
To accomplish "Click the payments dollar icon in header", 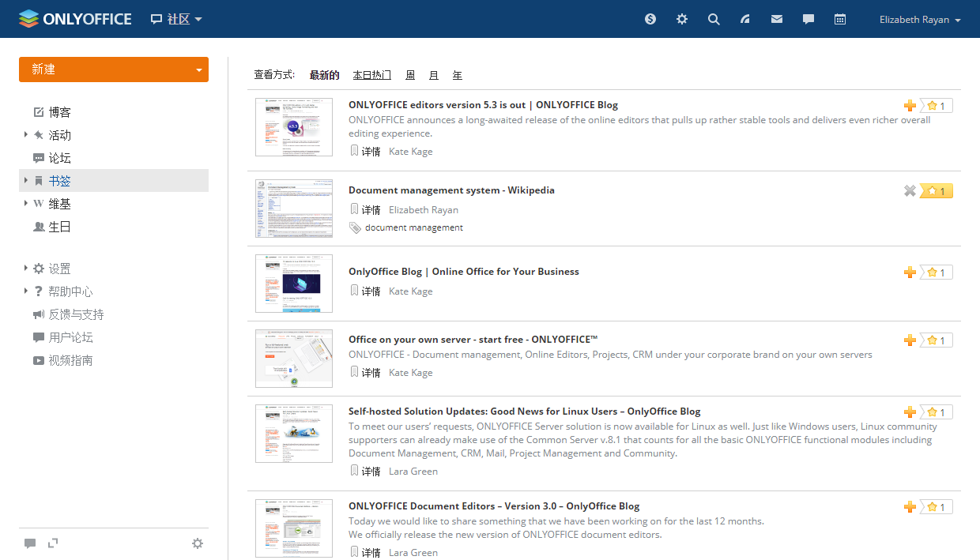I will [650, 19].
